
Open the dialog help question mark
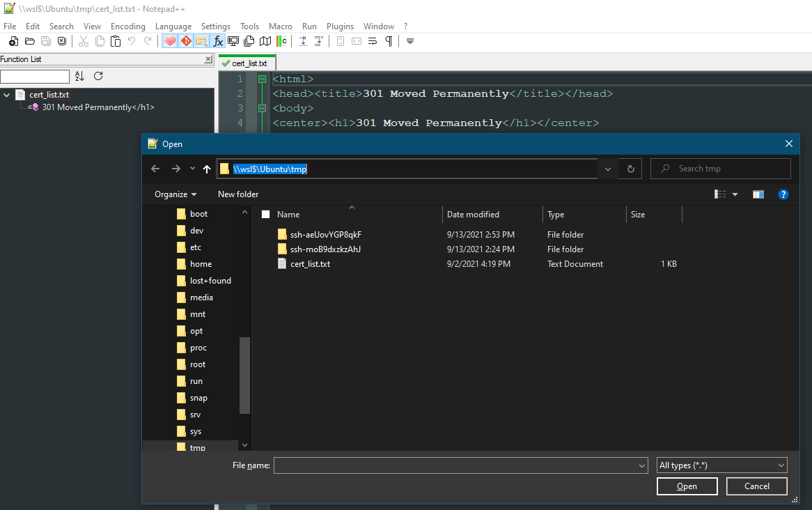click(x=783, y=194)
